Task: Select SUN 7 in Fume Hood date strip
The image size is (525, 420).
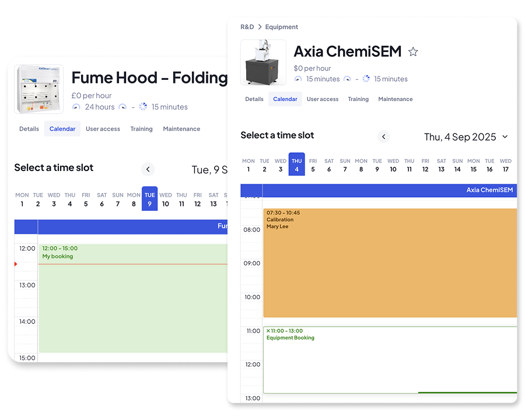Action: (x=118, y=199)
